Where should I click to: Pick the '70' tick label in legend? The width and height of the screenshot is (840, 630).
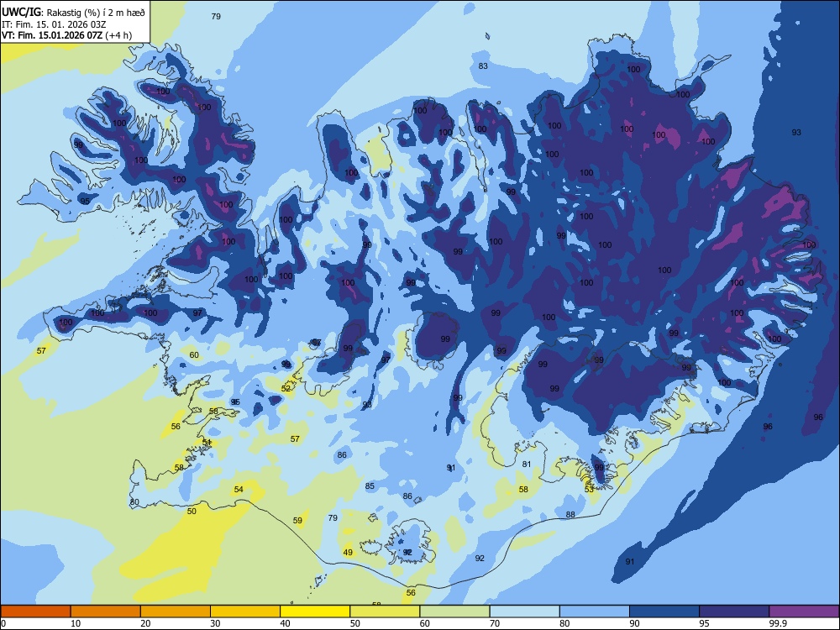[495, 623]
